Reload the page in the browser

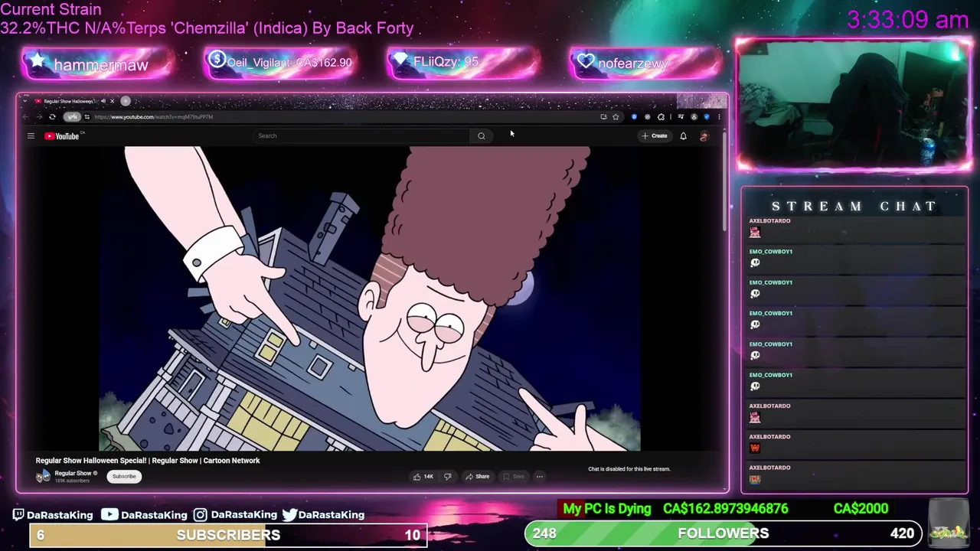click(x=52, y=117)
